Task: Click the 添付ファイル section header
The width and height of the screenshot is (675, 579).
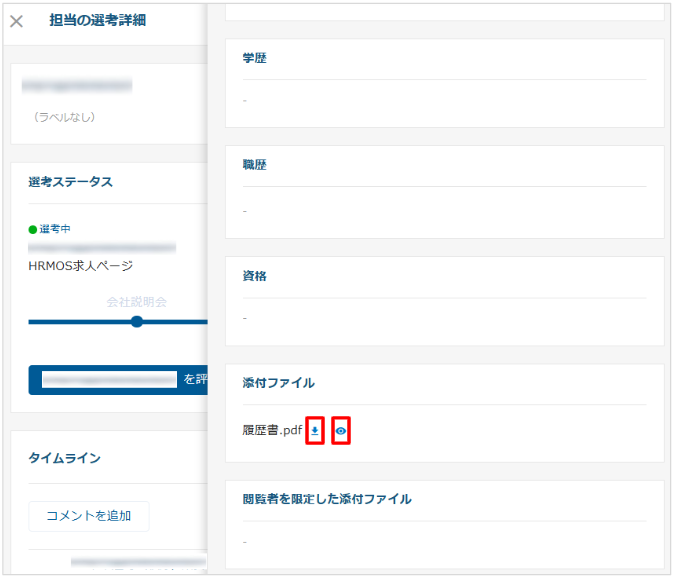Action: (x=278, y=383)
